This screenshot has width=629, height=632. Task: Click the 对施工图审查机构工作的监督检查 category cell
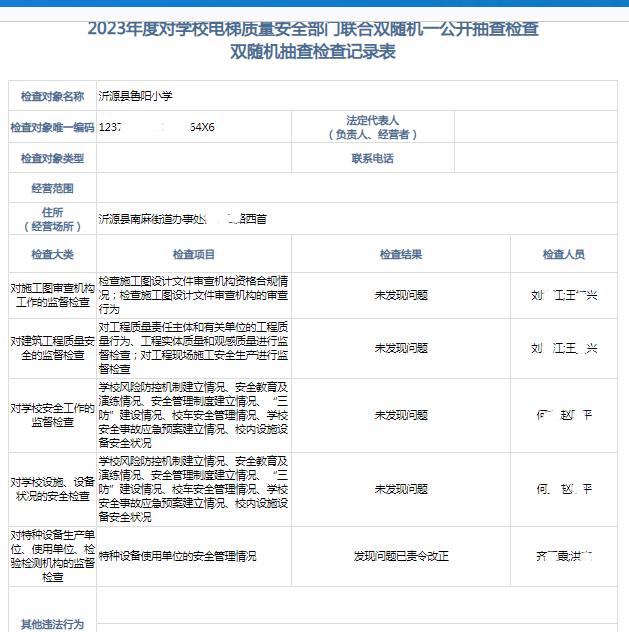click(x=53, y=295)
